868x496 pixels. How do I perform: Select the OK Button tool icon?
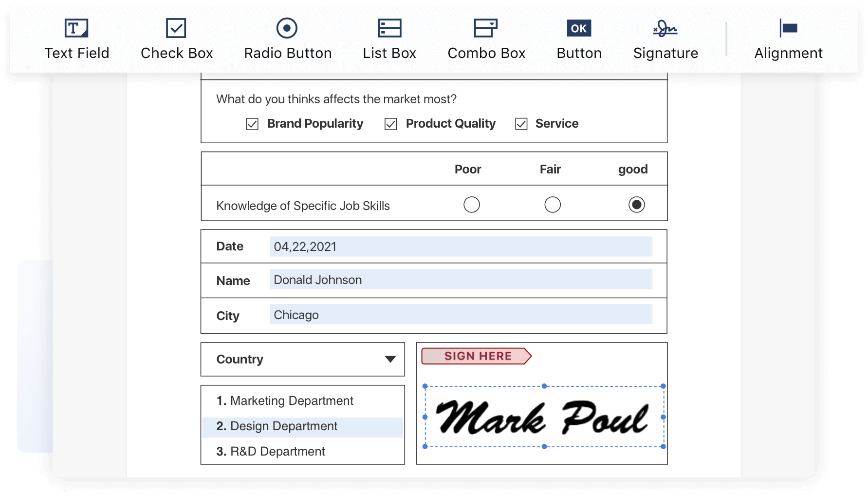pyautogui.click(x=579, y=28)
